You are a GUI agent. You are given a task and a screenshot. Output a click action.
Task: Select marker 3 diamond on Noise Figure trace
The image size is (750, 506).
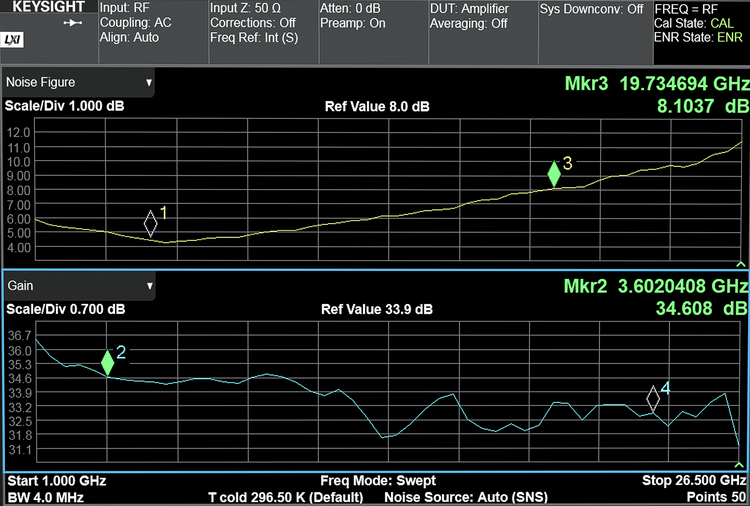(x=553, y=173)
